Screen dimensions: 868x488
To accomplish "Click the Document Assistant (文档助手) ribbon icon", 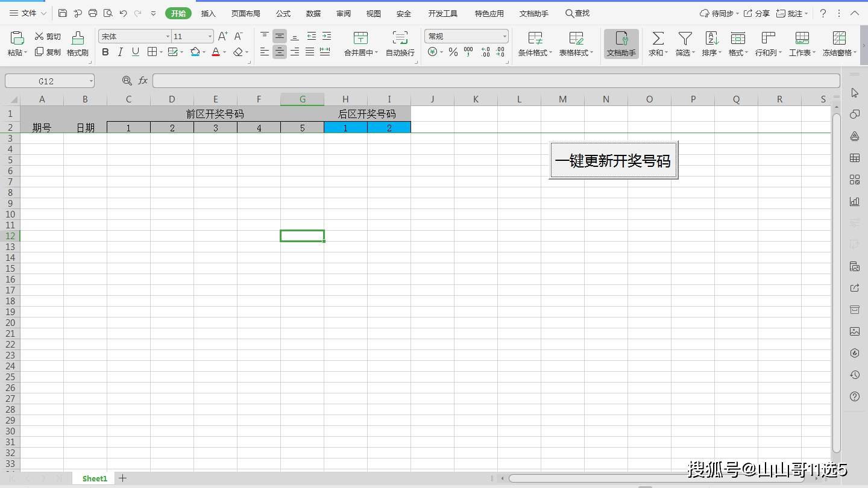I will (621, 44).
